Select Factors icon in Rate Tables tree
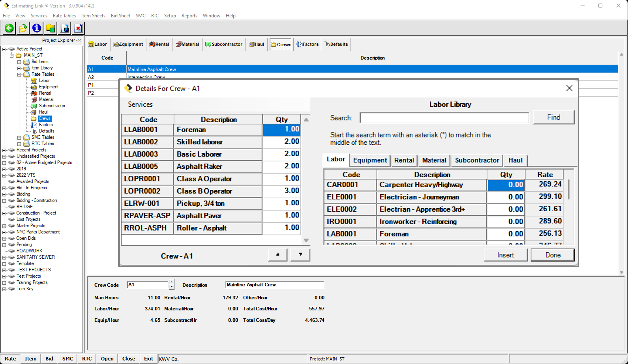The width and height of the screenshot is (628, 364). click(34, 125)
